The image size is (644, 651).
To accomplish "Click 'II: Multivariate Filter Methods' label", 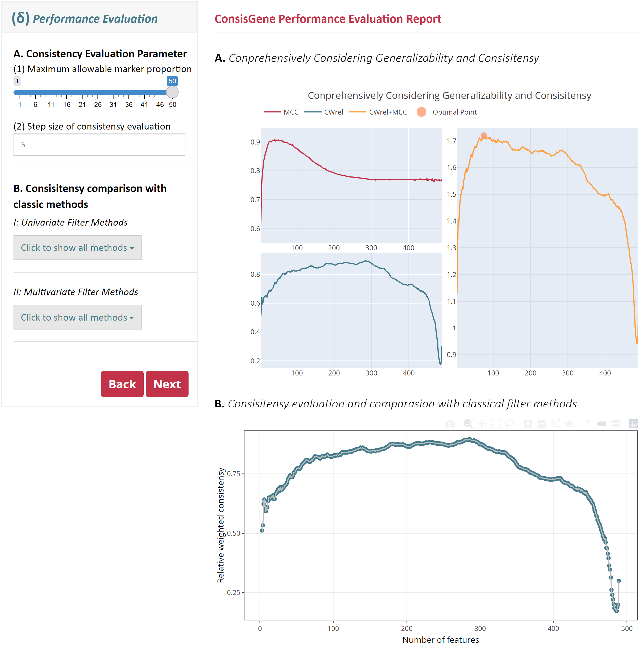I will [x=76, y=292].
